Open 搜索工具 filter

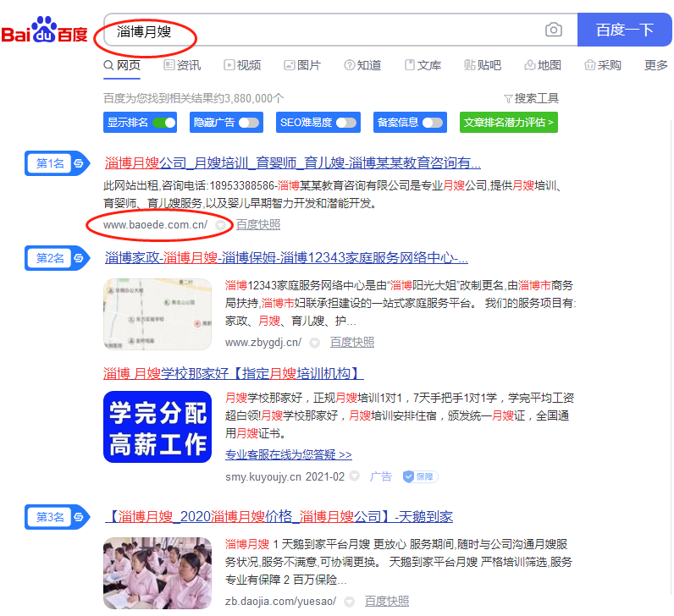click(531, 98)
